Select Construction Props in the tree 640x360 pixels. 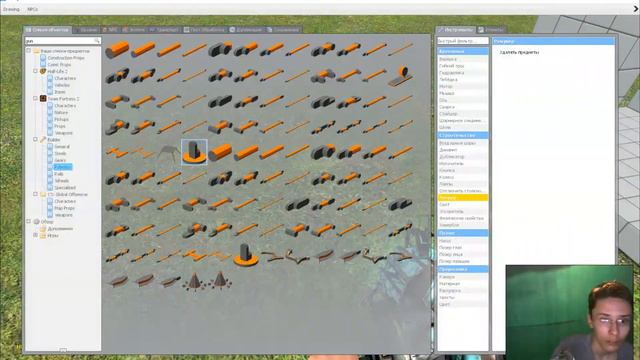[65, 58]
